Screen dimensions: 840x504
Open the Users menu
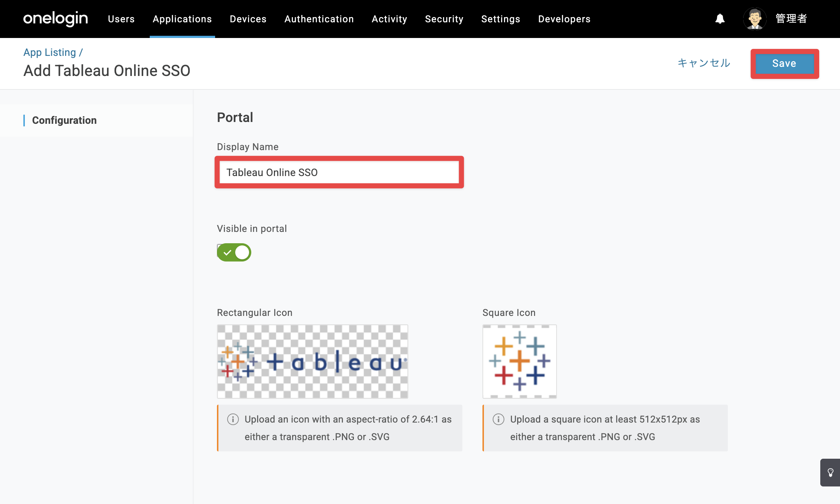coord(121,19)
